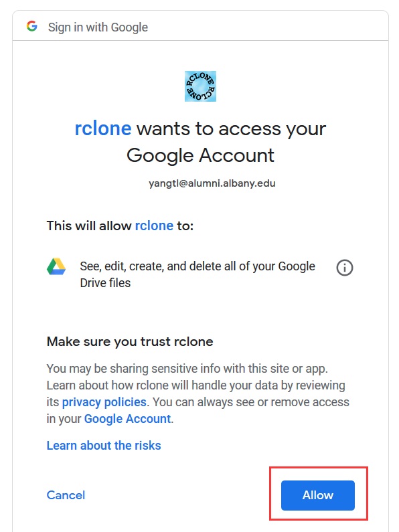Click the 'See, edit, create, and delete' permission text
This screenshot has height=532, width=399.
(x=197, y=274)
